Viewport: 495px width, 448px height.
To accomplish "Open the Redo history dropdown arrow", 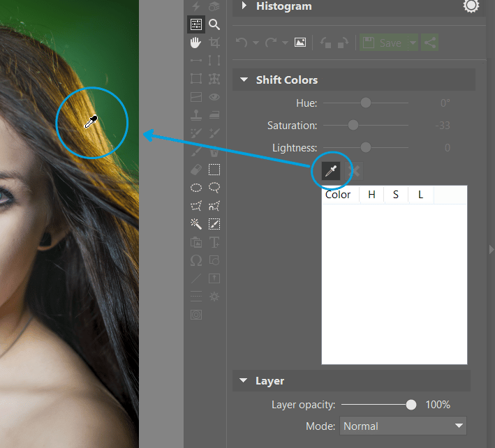I will coord(285,43).
